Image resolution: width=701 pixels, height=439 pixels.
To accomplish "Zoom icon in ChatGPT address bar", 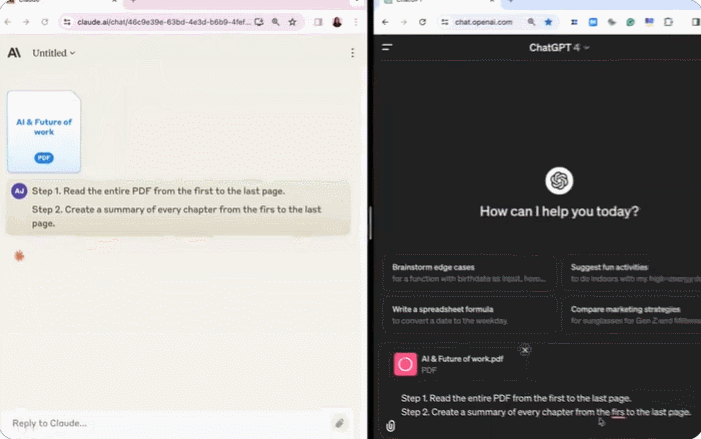I will click(531, 22).
